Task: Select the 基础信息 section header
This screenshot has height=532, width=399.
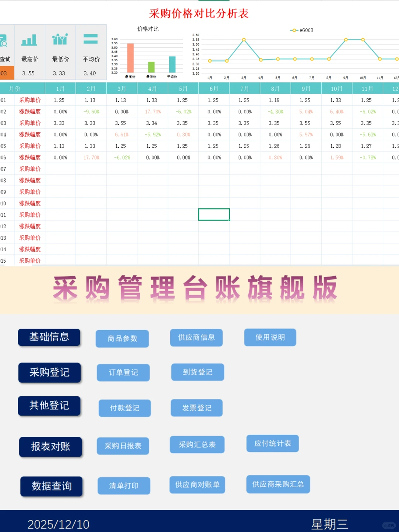Action: 49,337
